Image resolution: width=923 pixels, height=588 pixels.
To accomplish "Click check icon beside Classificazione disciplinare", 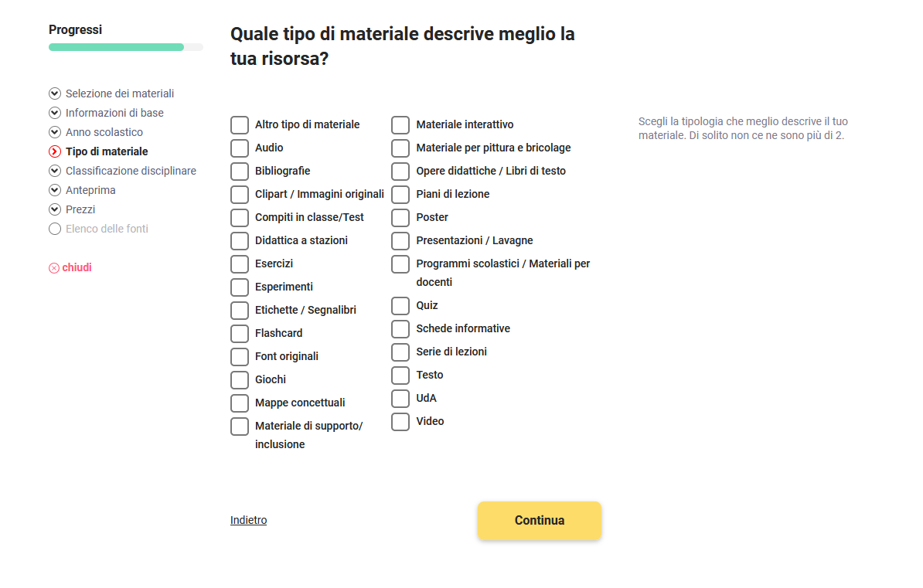I will coord(54,171).
